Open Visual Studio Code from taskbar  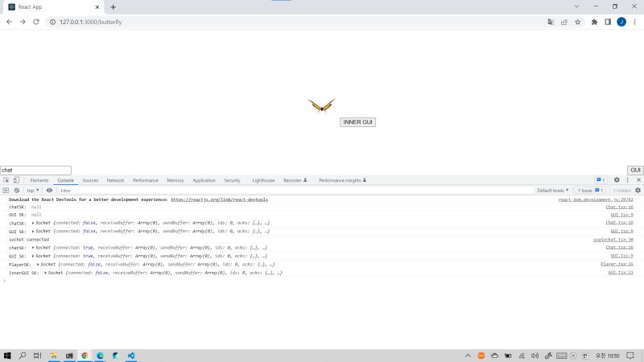131,356
